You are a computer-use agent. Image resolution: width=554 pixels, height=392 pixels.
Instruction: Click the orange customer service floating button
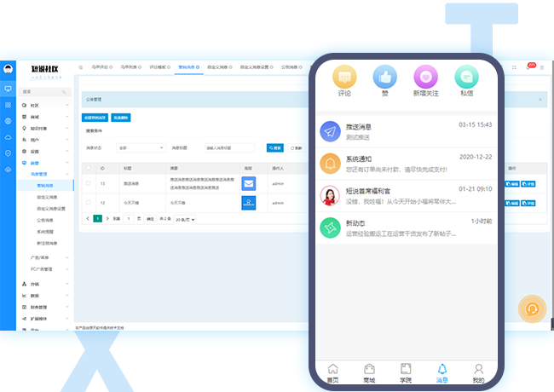coord(532,309)
